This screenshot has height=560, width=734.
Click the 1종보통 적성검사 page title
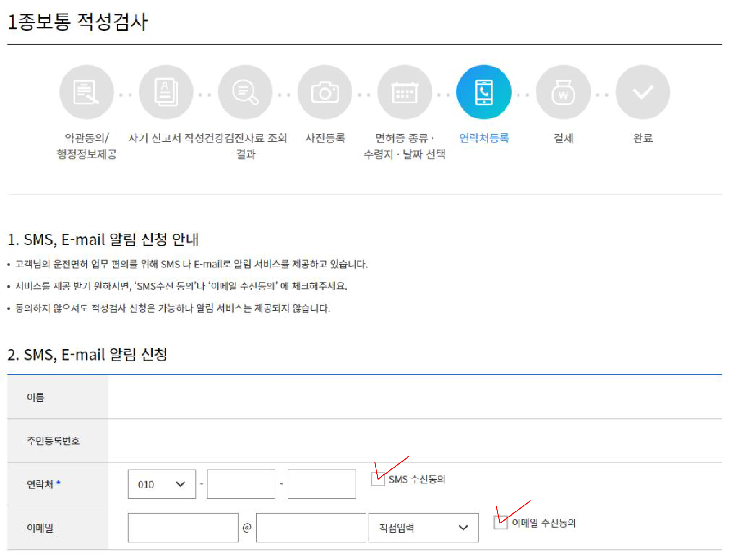tap(77, 22)
